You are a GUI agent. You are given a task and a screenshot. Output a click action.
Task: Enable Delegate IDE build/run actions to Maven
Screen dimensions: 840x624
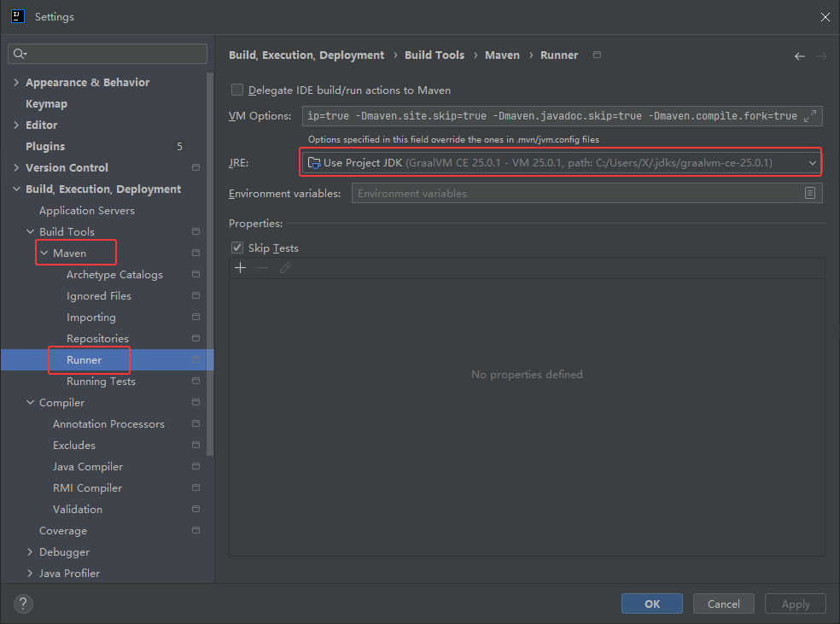click(236, 90)
